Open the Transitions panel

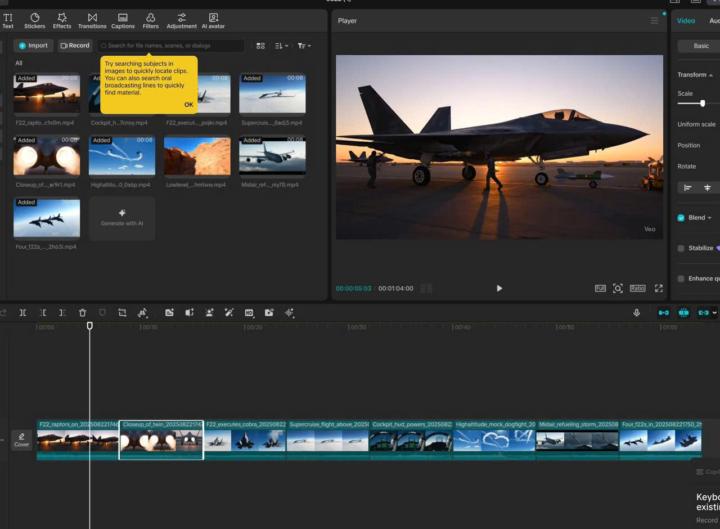(x=92, y=20)
